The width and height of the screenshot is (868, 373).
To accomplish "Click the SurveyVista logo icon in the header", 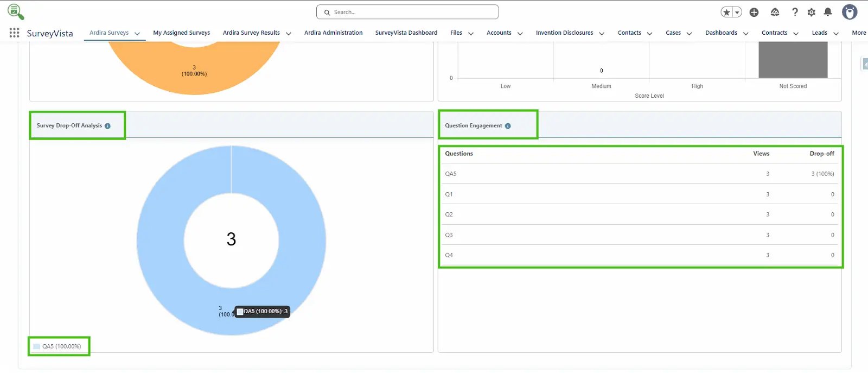I will point(16,11).
